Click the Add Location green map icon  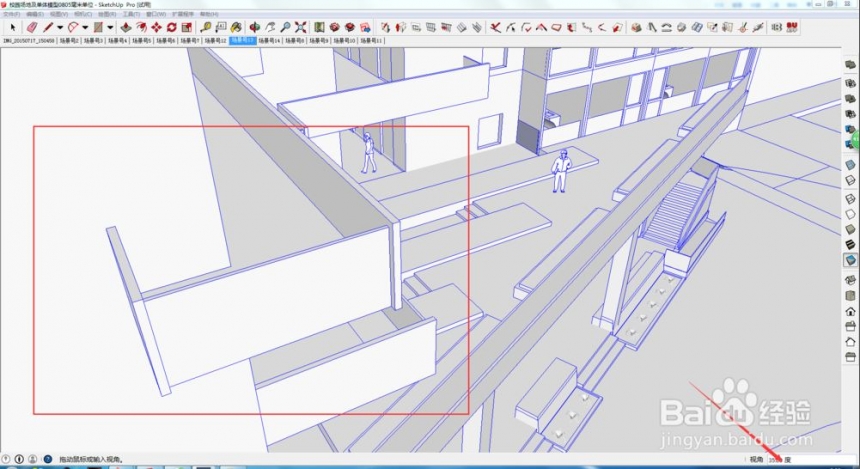click(319, 27)
